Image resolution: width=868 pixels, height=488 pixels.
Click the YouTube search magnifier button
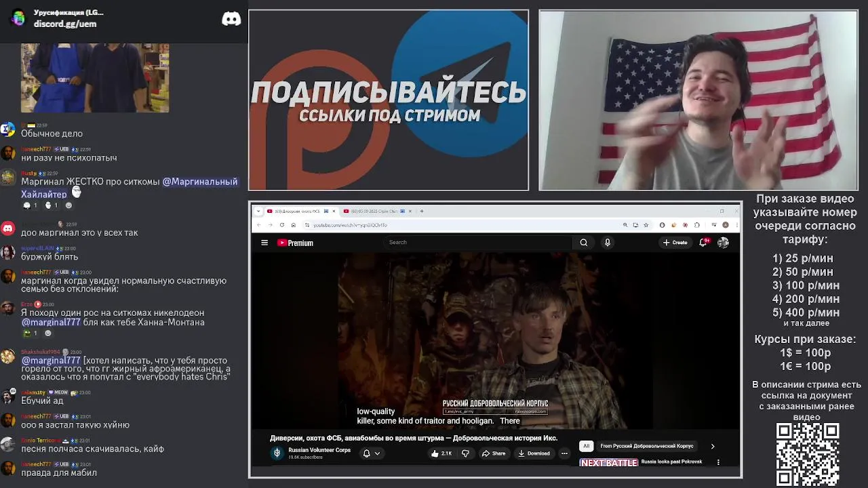pyautogui.click(x=583, y=243)
